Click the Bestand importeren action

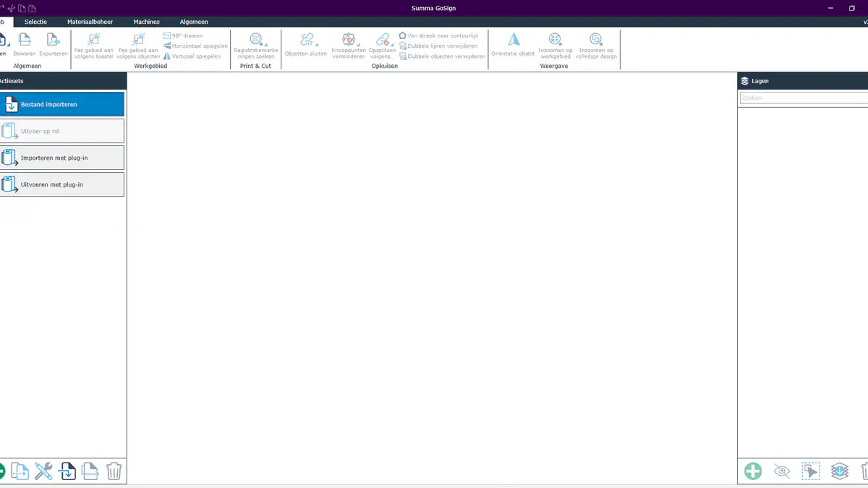click(x=62, y=104)
